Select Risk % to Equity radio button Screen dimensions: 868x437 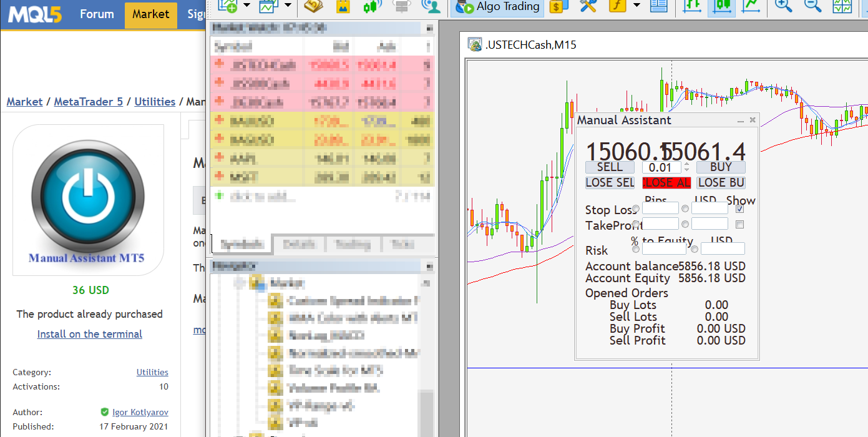(x=636, y=249)
